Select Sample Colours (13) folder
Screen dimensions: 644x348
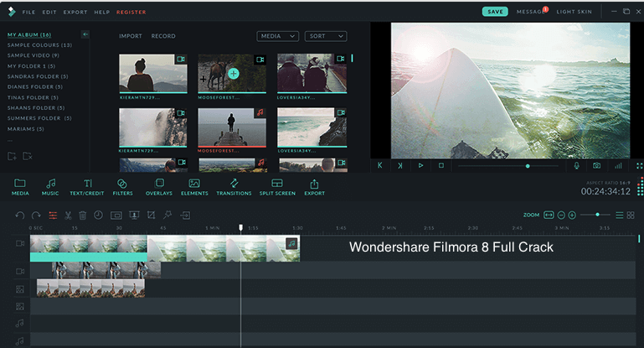(x=39, y=45)
